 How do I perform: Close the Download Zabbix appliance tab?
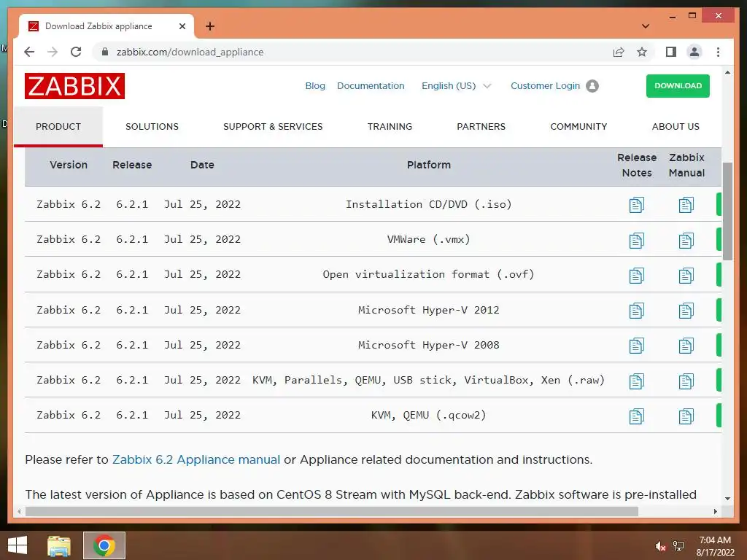(x=182, y=26)
